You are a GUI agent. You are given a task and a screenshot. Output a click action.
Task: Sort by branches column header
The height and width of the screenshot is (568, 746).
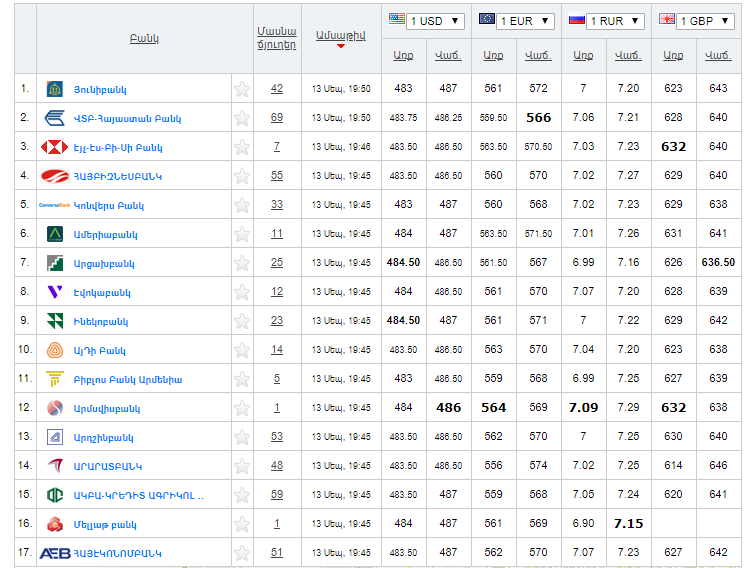click(276, 38)
